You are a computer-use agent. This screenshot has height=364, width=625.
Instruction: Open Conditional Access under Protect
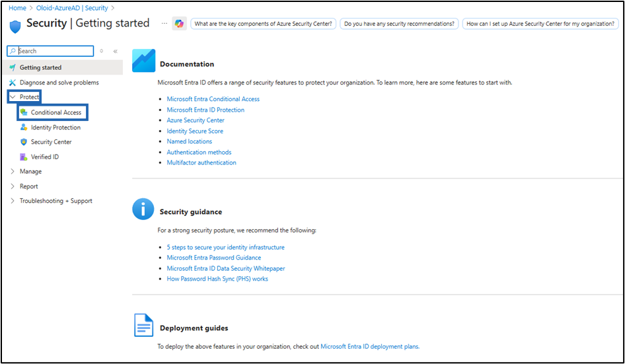(x=52, y=112)
